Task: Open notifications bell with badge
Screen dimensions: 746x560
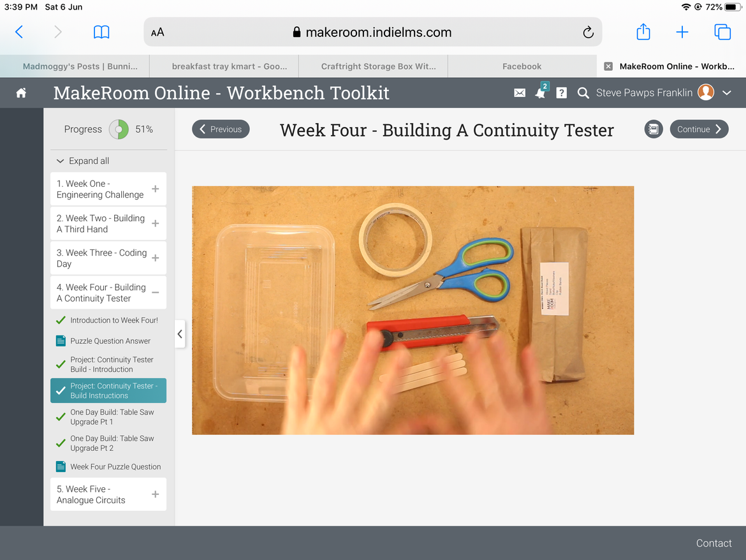Action: [541, 93]
